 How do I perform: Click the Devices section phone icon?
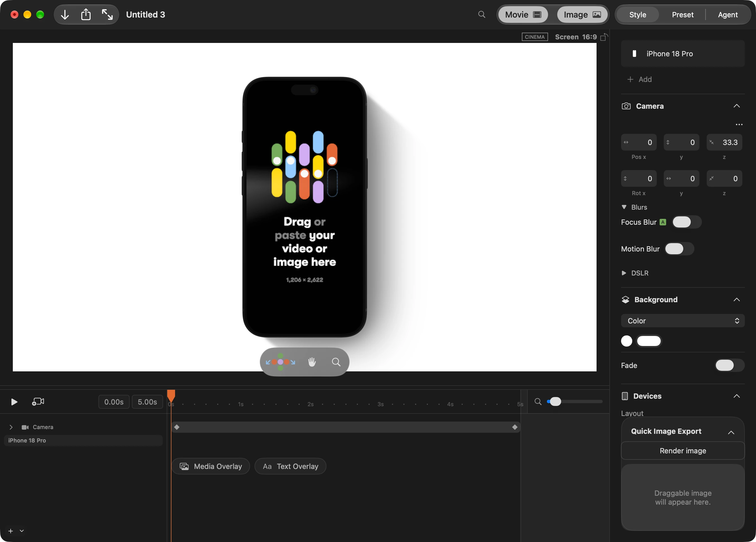[625, 396]
